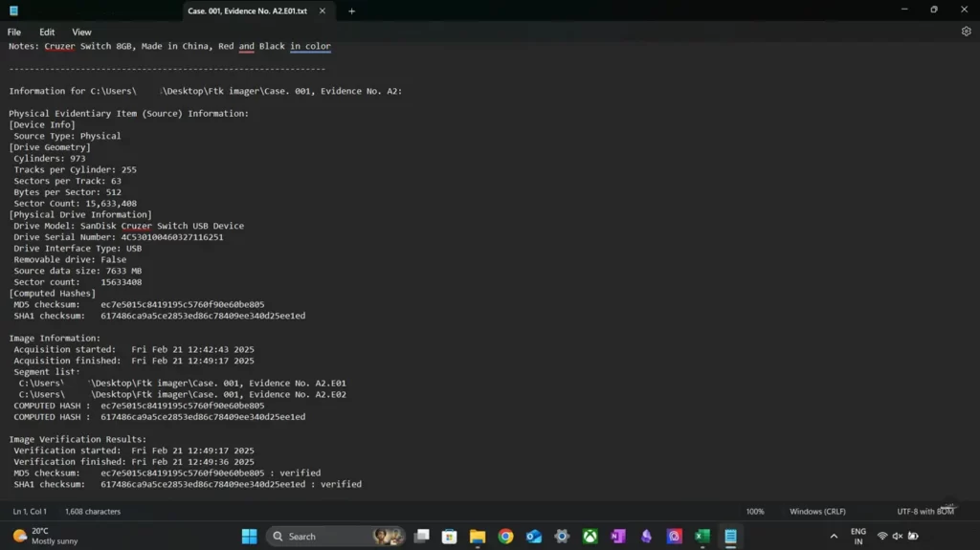Open OneNote from the taskbar

click(x=618, y=536)
